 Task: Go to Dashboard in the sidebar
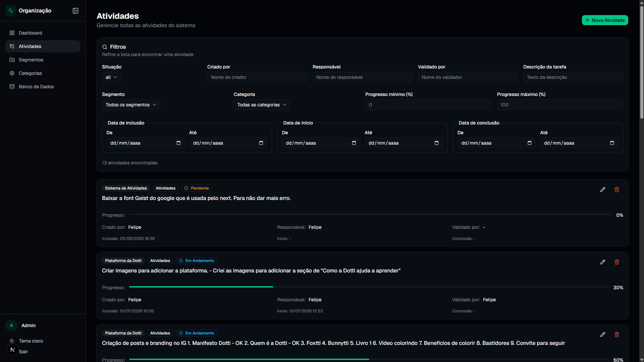pos(43,33)
